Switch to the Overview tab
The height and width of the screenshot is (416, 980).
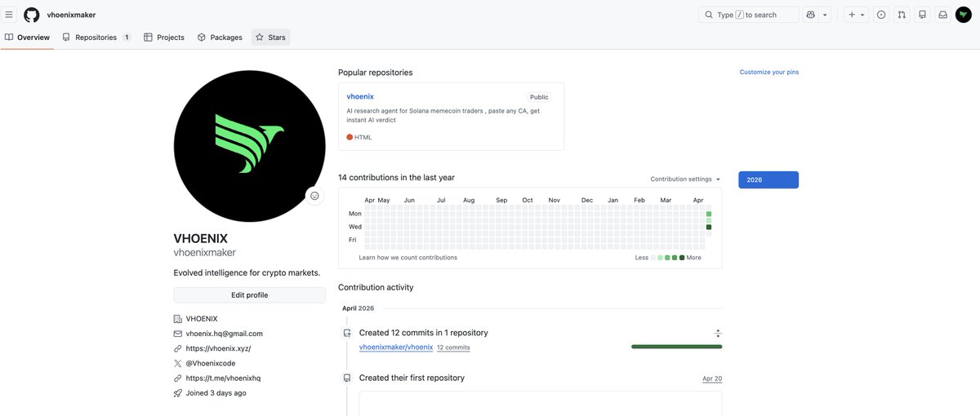tap(28, 37)
